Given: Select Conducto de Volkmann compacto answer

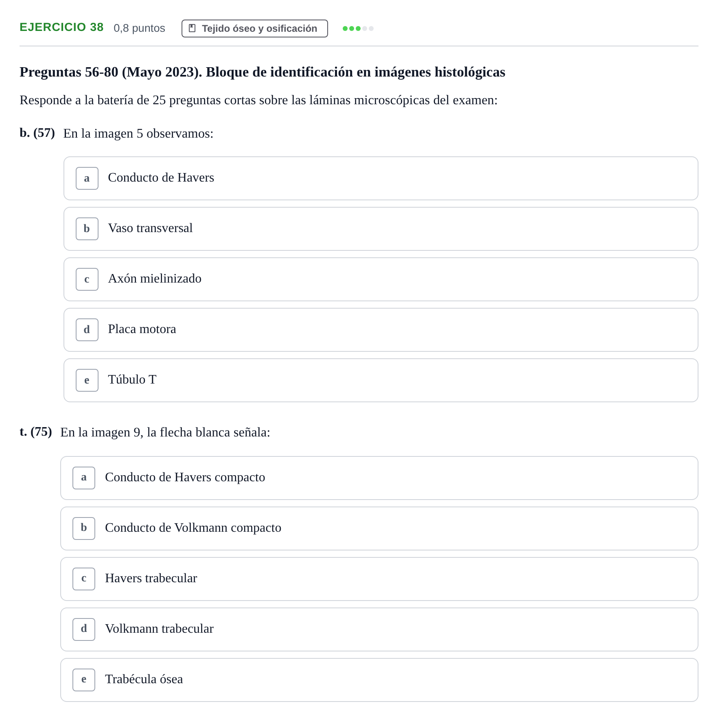Looking at the screenshot, I should (x=379, y=528).
